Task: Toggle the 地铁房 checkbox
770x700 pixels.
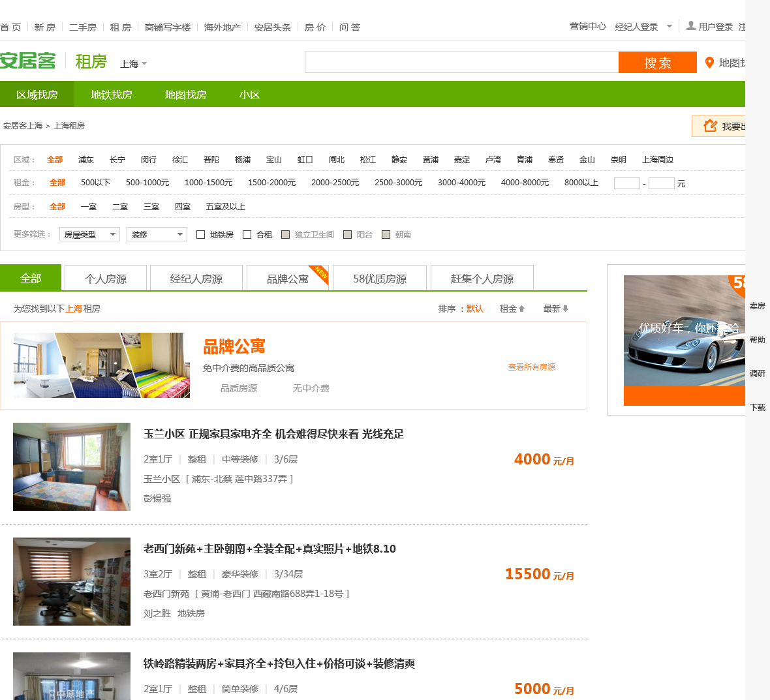Action: (200, 235)
